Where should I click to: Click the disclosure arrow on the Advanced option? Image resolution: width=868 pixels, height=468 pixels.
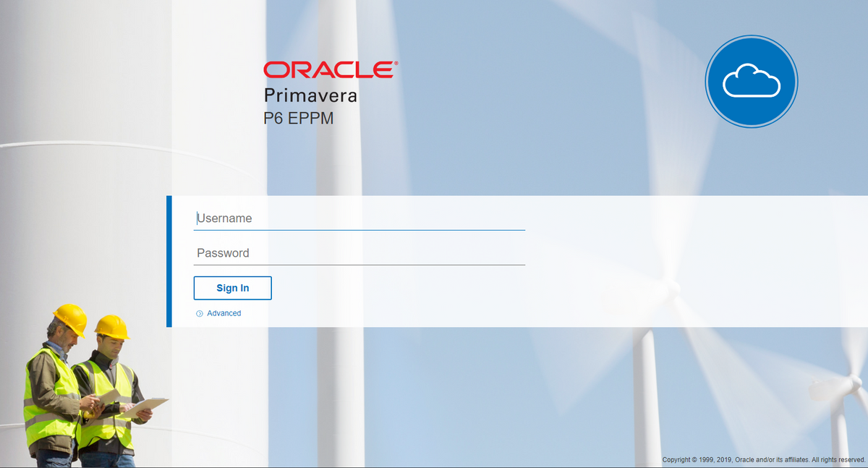click(x=198, y=313)
